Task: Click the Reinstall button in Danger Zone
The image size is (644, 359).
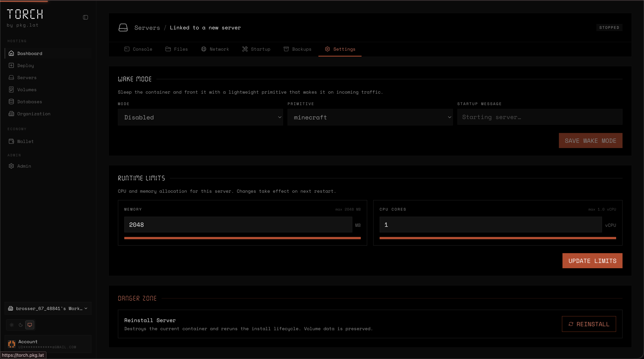Action: tap(589, 324)
